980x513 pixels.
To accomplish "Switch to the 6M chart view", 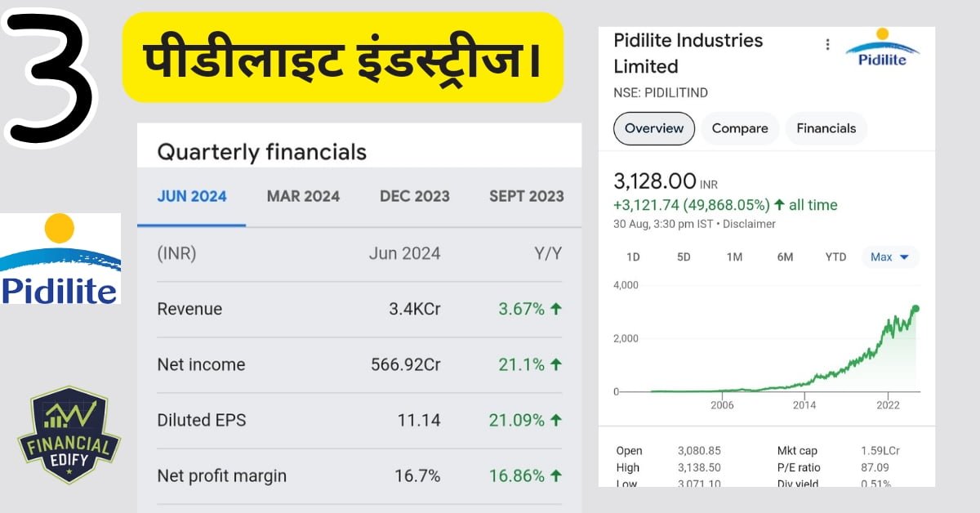I will coord(784,256).
